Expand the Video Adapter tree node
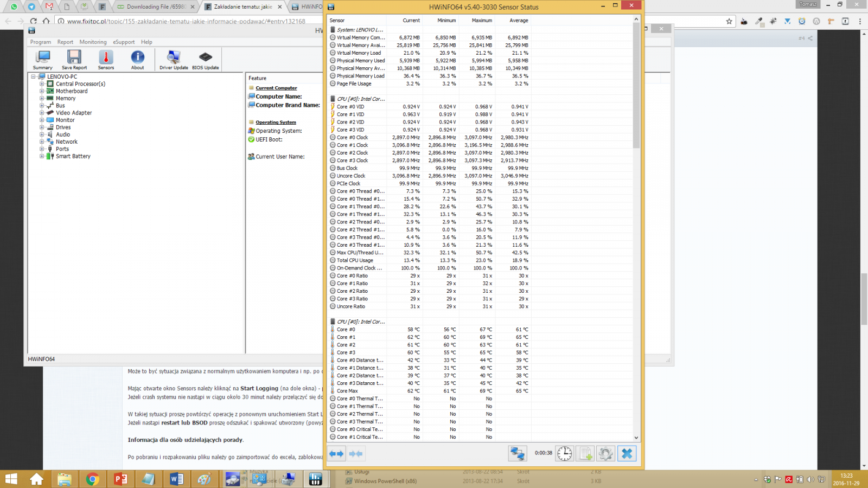This screenshot has height=488, width=868. [x=42, y=113]
